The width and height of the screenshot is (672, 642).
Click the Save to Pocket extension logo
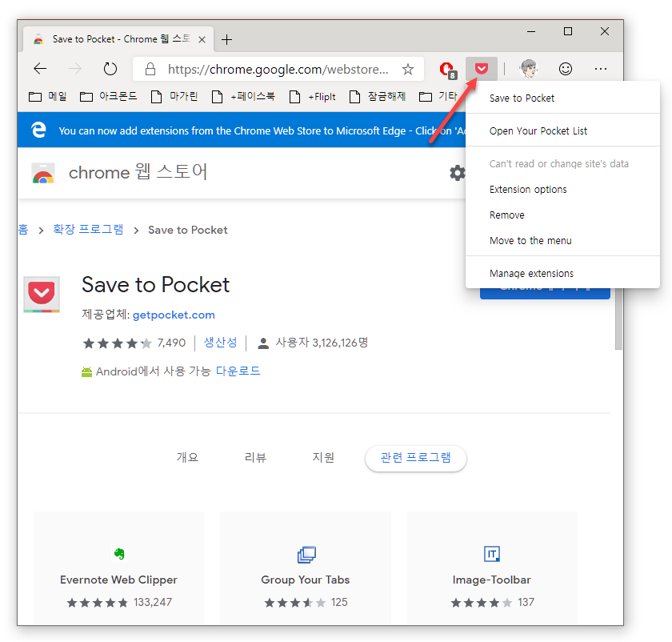coord(42,295)
